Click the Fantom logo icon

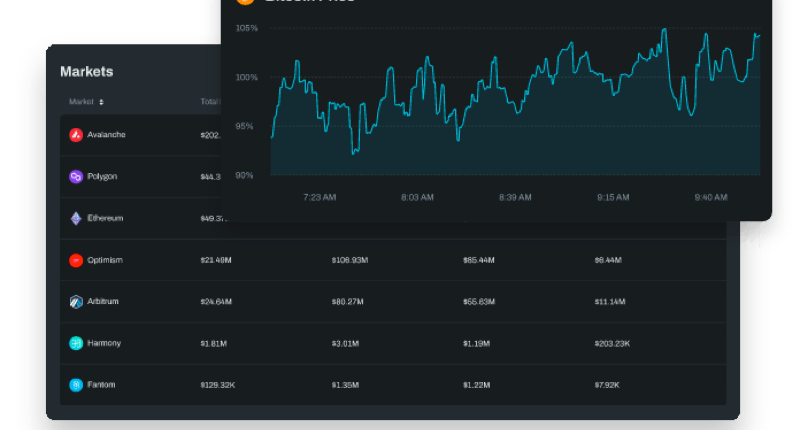76,385
